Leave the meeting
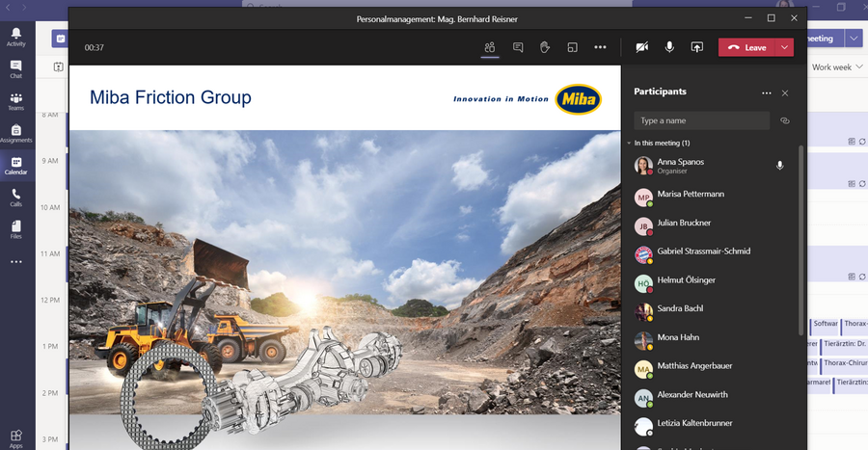The height and width of the screenshot is (450, 868). point(747,47)
